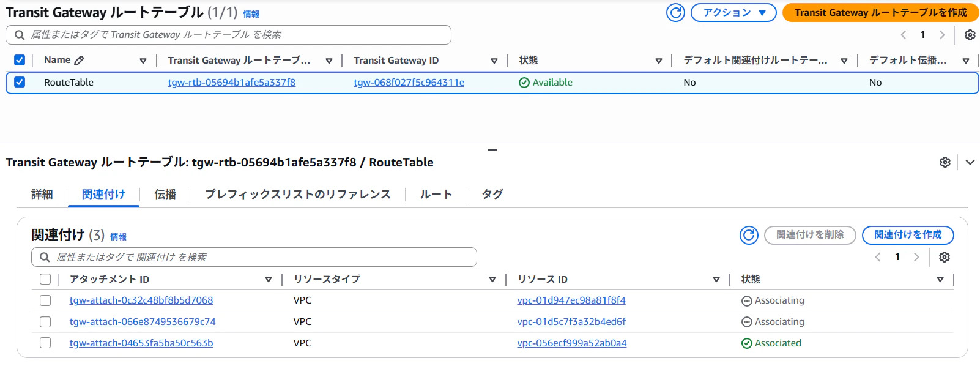The width and height of the screenshot is (980, 388).
Task: Open the アクション dropdown menu
Action: (733, 12)
